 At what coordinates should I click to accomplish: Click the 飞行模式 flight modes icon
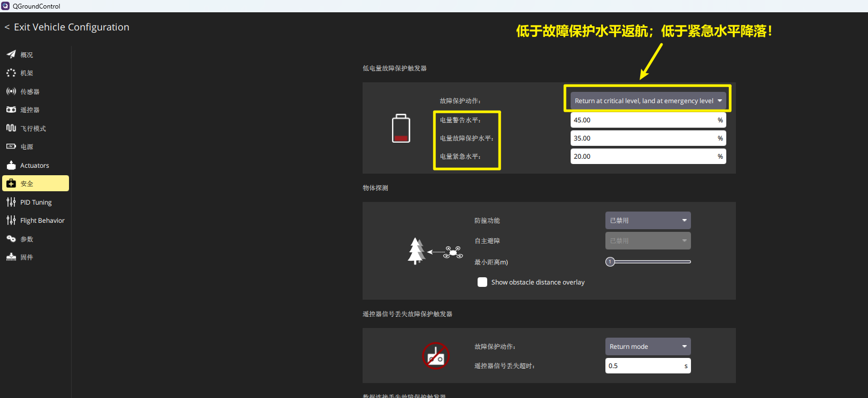(11, 128)
